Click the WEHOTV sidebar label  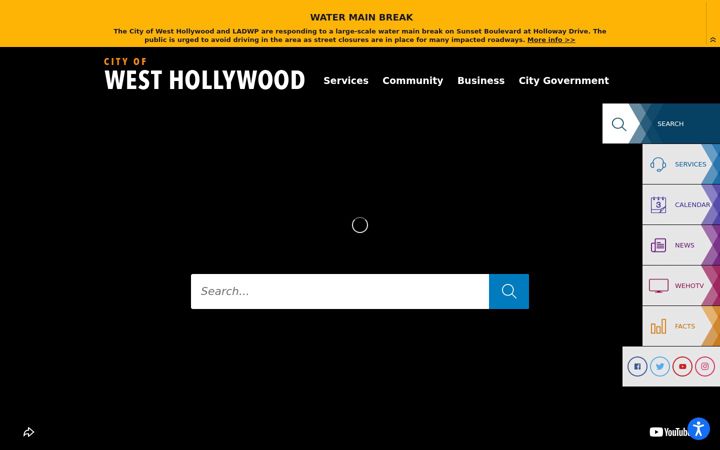(689, 286)
